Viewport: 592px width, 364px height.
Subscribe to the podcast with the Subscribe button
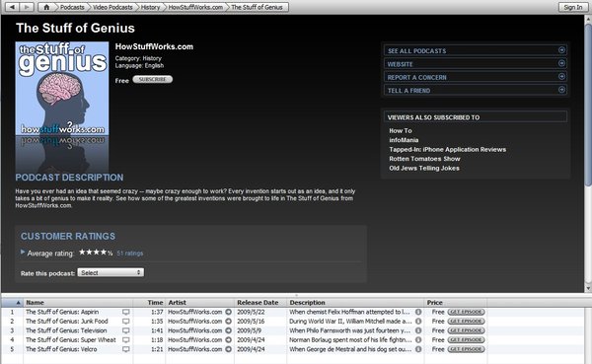point(153,79)
